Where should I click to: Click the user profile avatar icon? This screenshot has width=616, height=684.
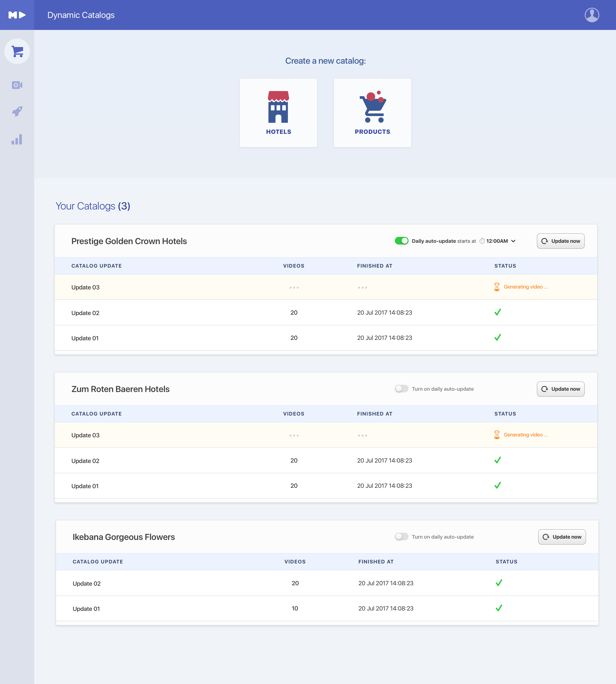point(592,15)
